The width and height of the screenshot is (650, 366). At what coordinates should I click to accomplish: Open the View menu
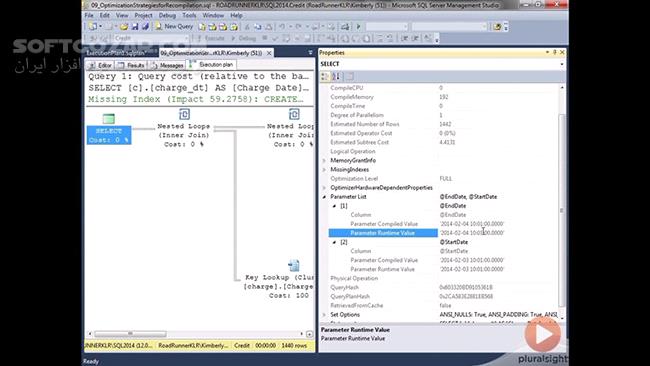[x=122, y=15]
